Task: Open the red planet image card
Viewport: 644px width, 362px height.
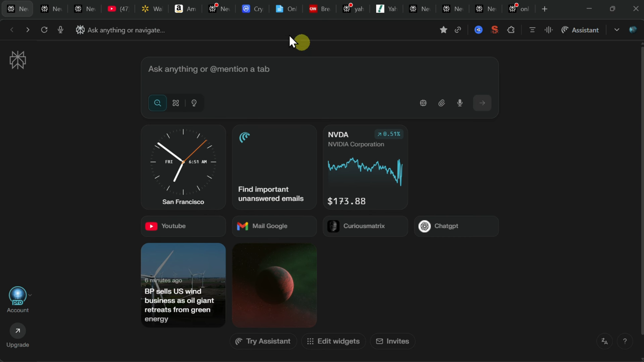Action: click(274, 285)
